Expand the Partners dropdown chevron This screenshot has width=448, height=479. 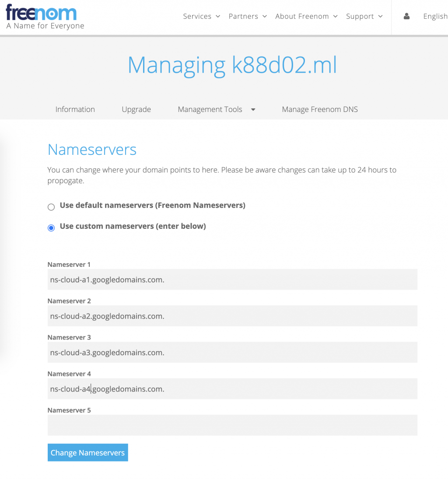tap(265, 16)
